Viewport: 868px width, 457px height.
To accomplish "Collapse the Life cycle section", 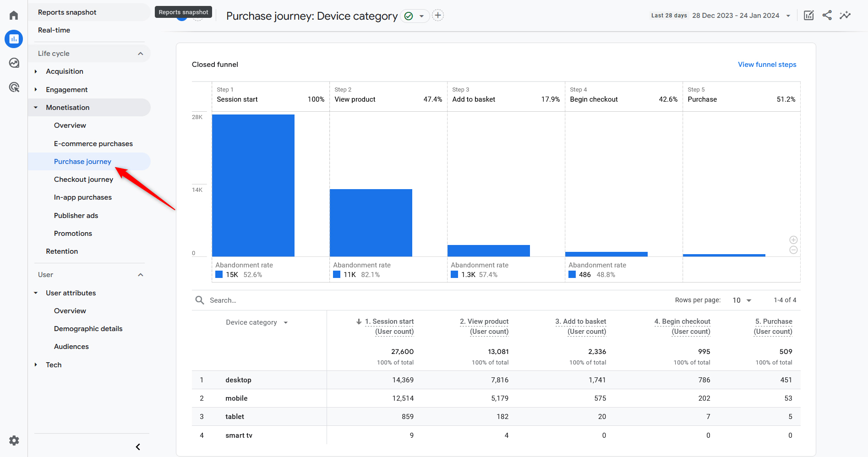I will pos(141,53).
